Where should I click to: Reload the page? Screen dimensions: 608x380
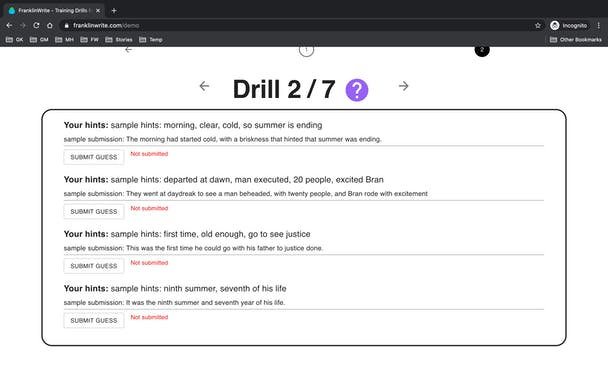[36, 26]
